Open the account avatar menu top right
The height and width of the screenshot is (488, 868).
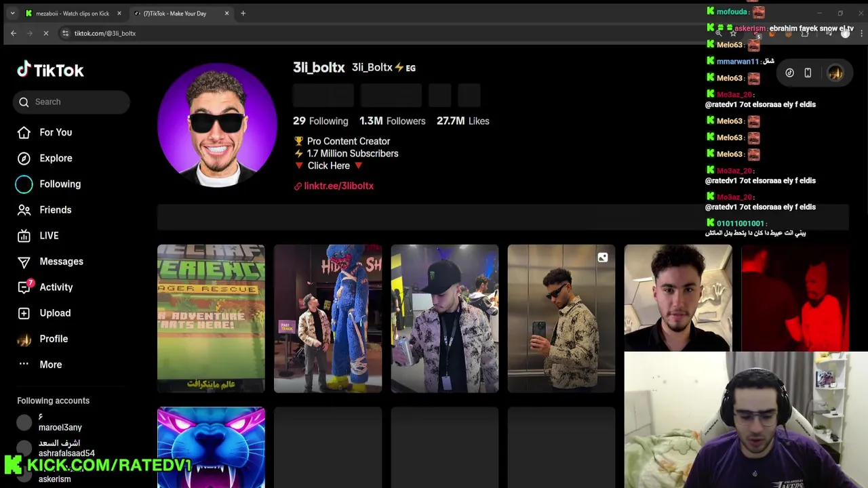click(835, 73)
